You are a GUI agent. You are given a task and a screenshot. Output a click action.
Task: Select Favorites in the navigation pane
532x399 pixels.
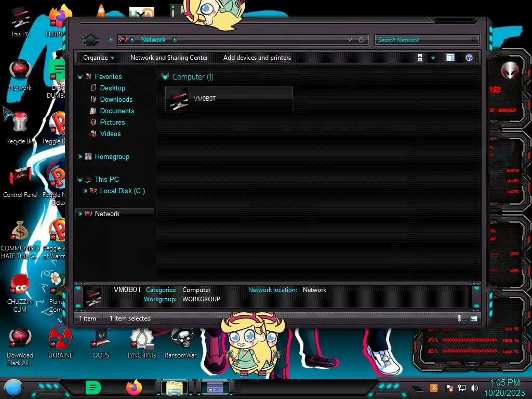(108, 77)
